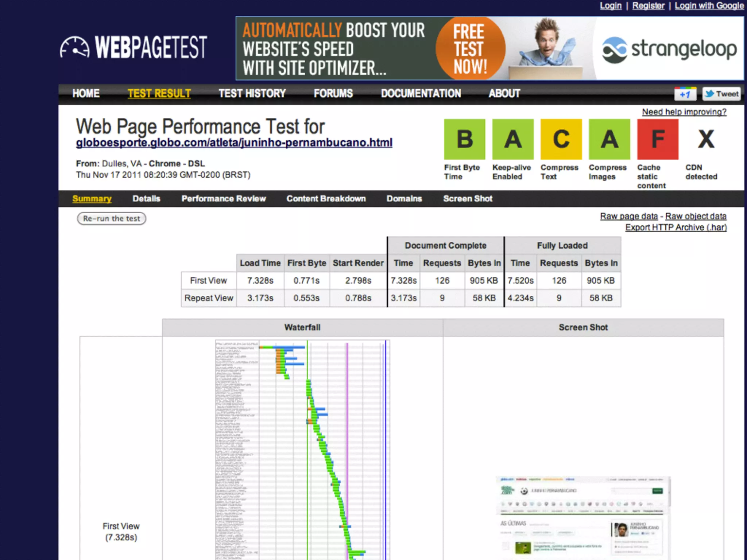The height and width of the screenshot is (560, 747).
Task: Click the First Byte Time B grade
Action: pos(464,139)
